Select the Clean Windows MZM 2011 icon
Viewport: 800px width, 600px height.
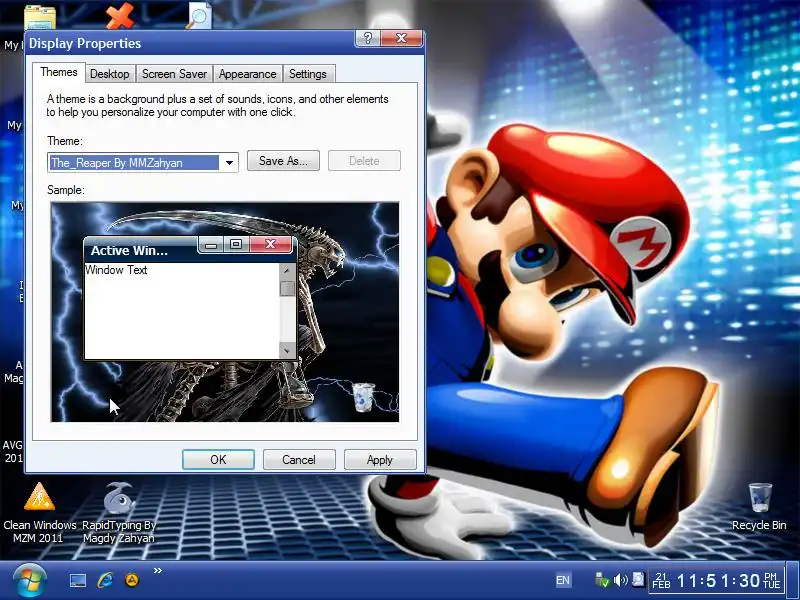click(x=39, y=512)
